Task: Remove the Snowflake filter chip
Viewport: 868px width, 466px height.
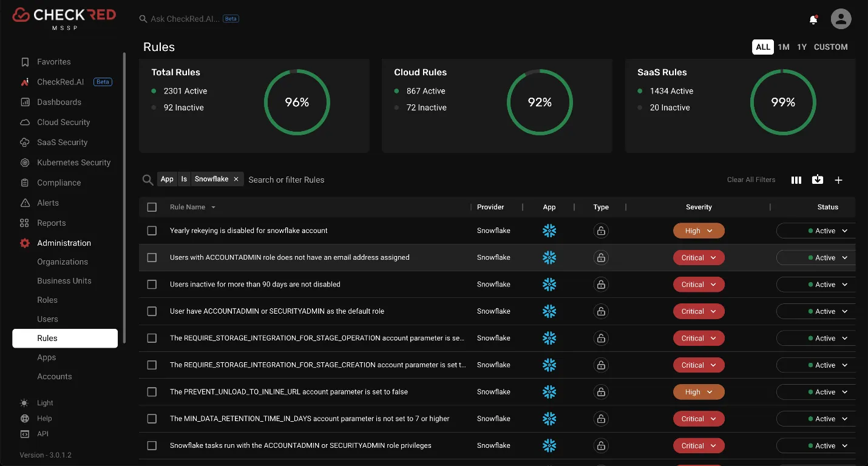Action: 236,179
